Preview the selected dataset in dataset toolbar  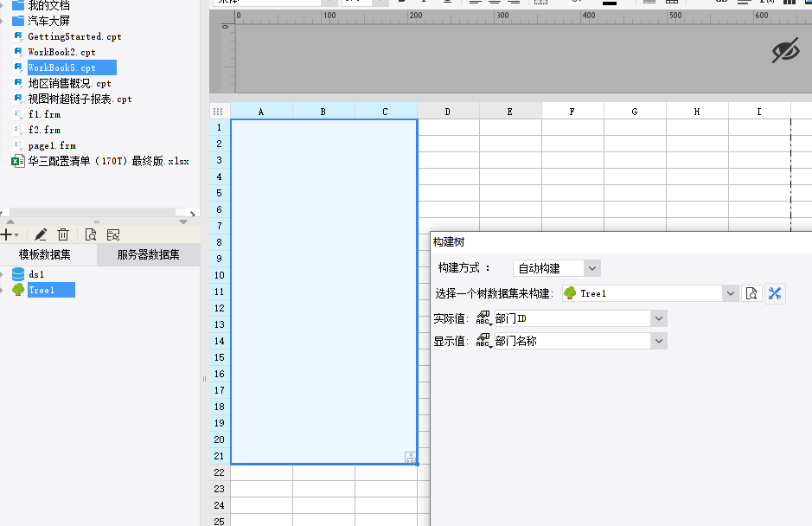(91, 234)
